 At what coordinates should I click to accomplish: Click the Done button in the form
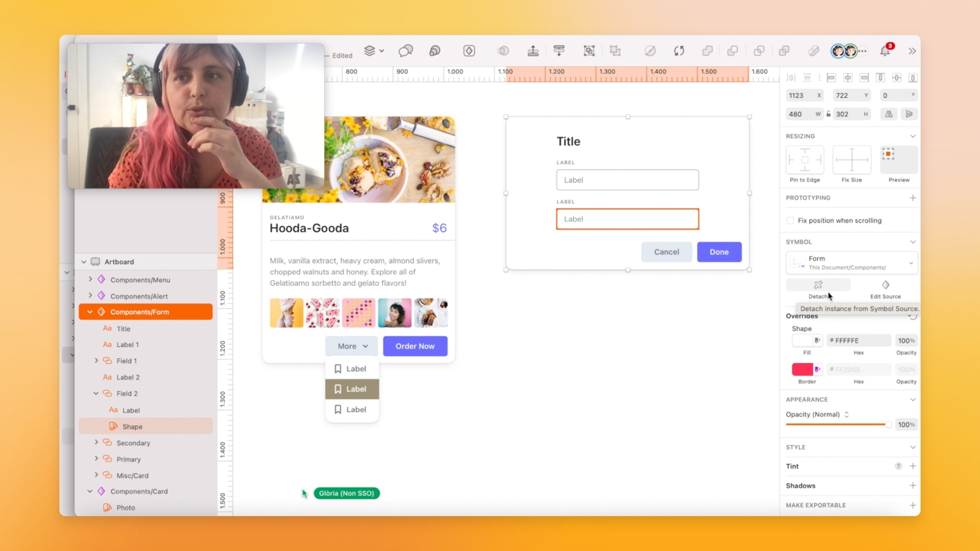[719, 252]
